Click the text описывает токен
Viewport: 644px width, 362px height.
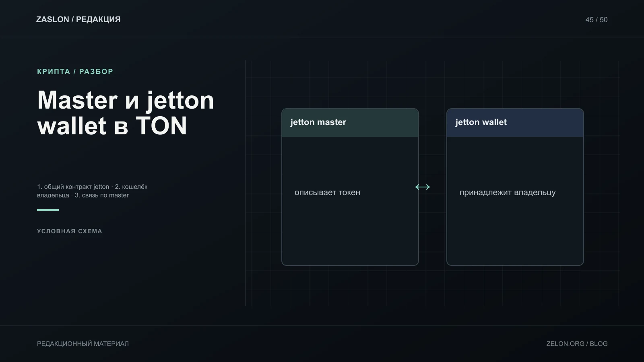[x=327, y=193]
